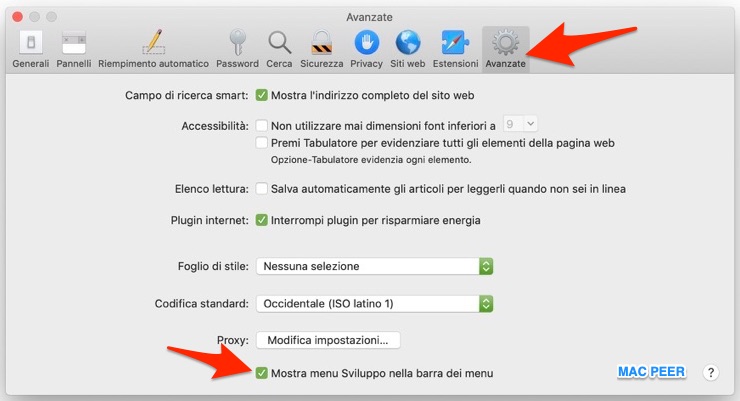Uncheck Mostra l'indirizzo completo del sito web

tap(261, 95)
